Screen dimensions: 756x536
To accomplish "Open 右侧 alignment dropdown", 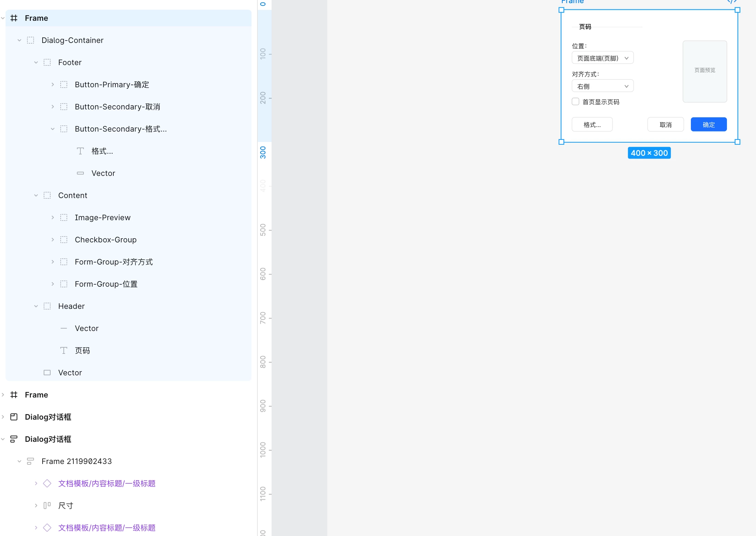I will 603,86.
